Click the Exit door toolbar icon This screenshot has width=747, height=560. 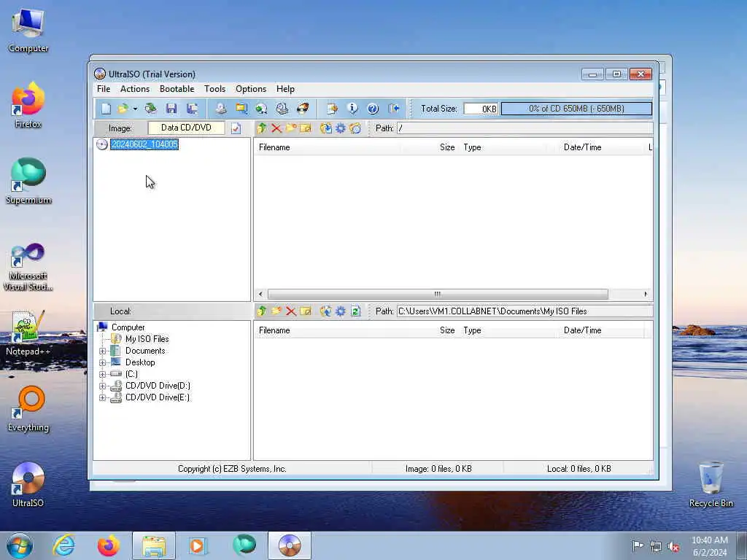coord(393,109)
